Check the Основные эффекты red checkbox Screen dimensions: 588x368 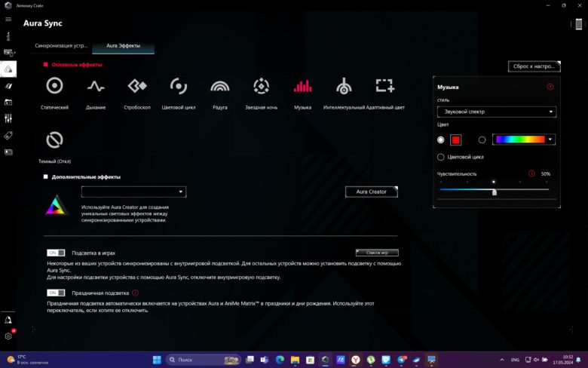[46, 65]
